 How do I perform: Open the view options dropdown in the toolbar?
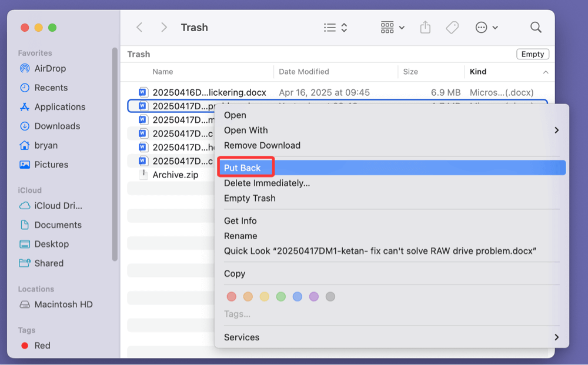(x=335, y=27)
